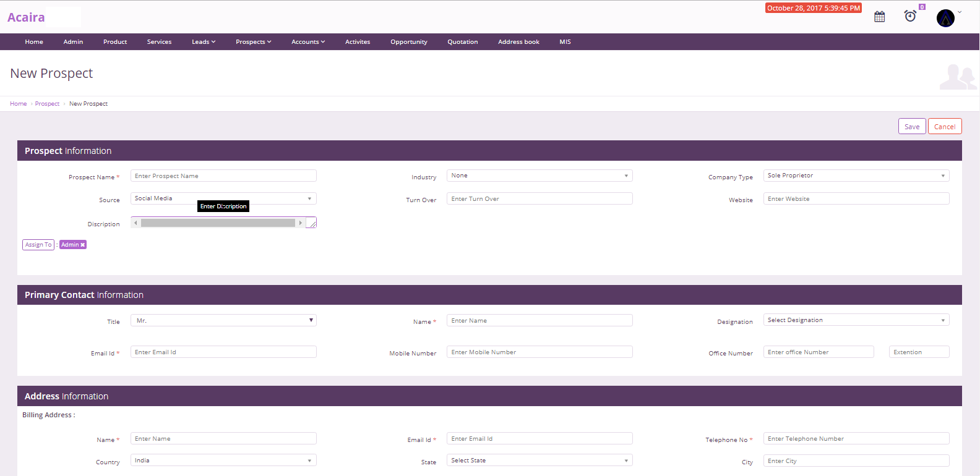This screenshot has width=980, height=476.
Task: Click the Acaira logo
Action: point(26,17)
